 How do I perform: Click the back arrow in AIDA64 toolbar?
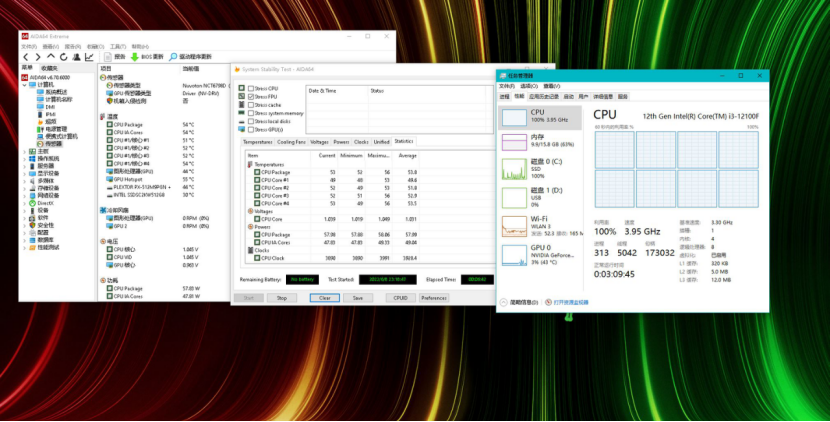25,57
